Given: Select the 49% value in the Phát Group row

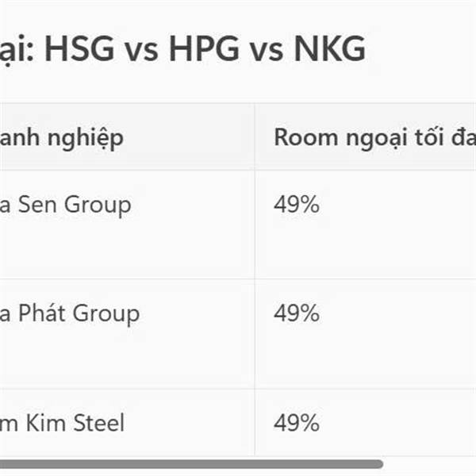Looking at the screenshot, I should (296, 313).
